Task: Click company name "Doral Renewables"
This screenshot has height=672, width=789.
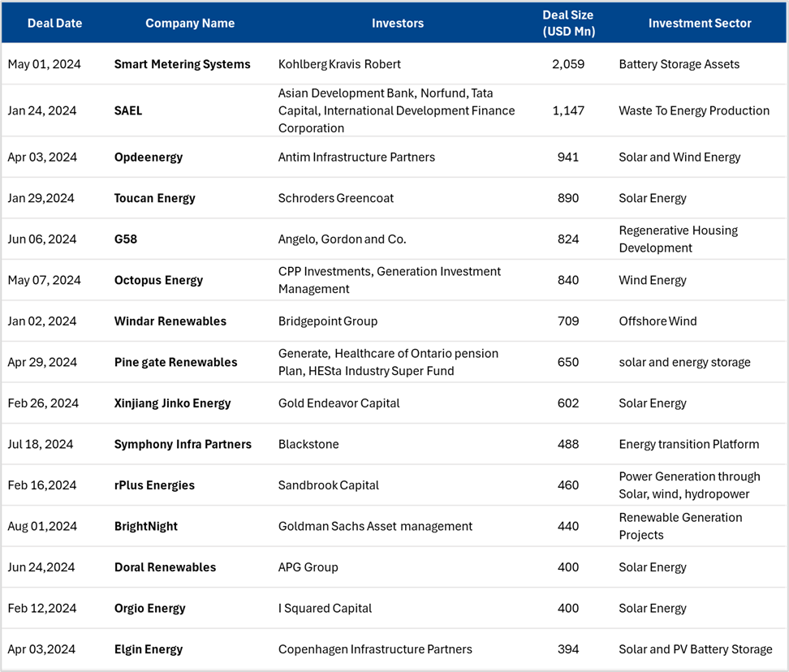Action: (x=165, y=567)
